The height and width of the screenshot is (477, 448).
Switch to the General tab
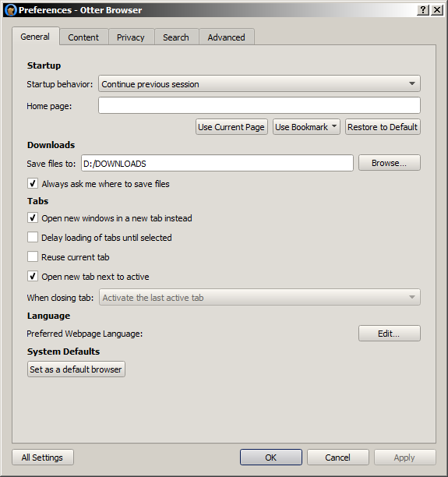(35, 37)
